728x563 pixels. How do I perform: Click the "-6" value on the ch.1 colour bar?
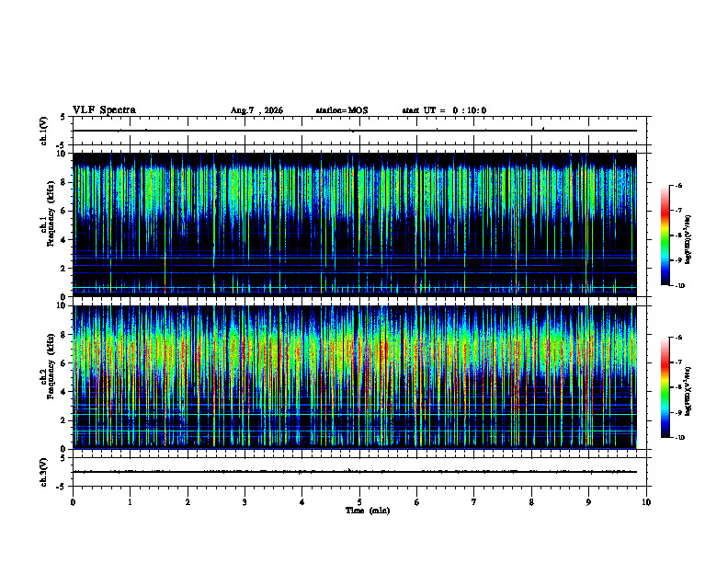coord(678,185)
